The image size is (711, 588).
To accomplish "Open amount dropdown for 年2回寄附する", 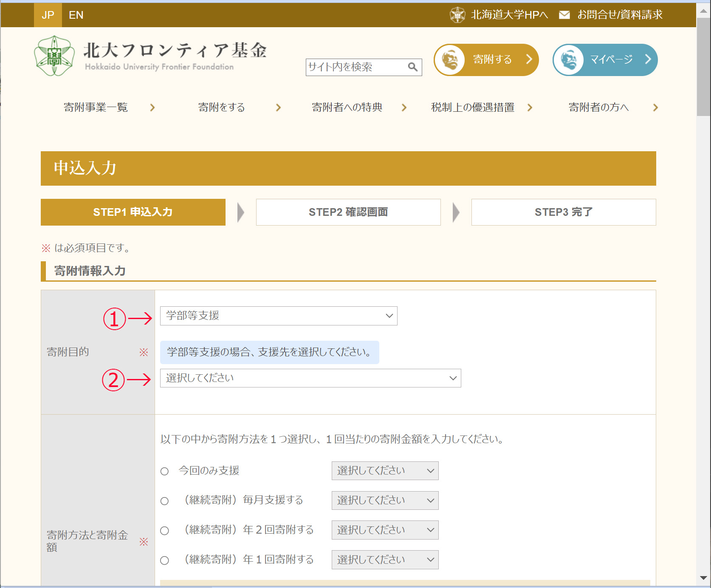I will pos(385,530).
